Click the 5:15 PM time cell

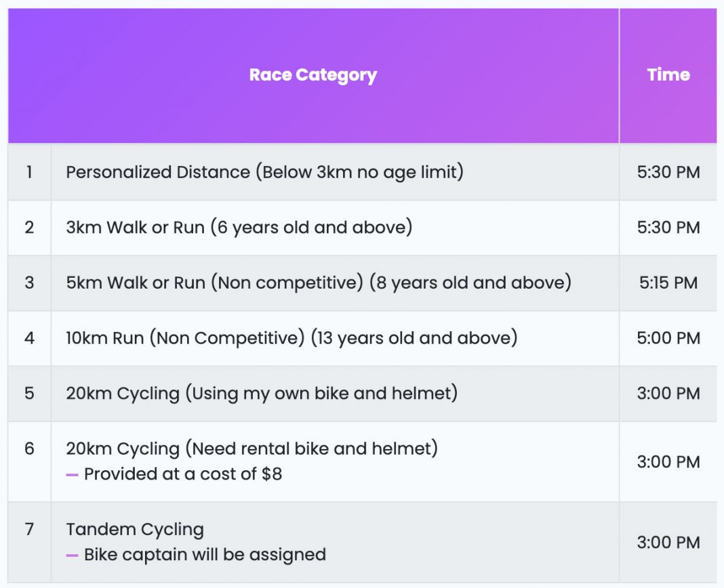668,282
